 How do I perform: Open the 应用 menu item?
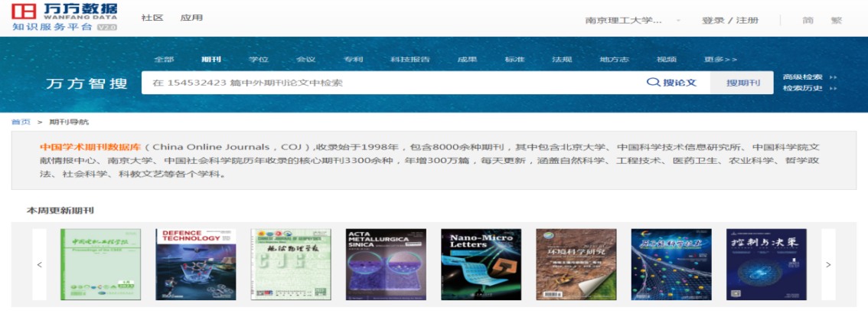191,18
